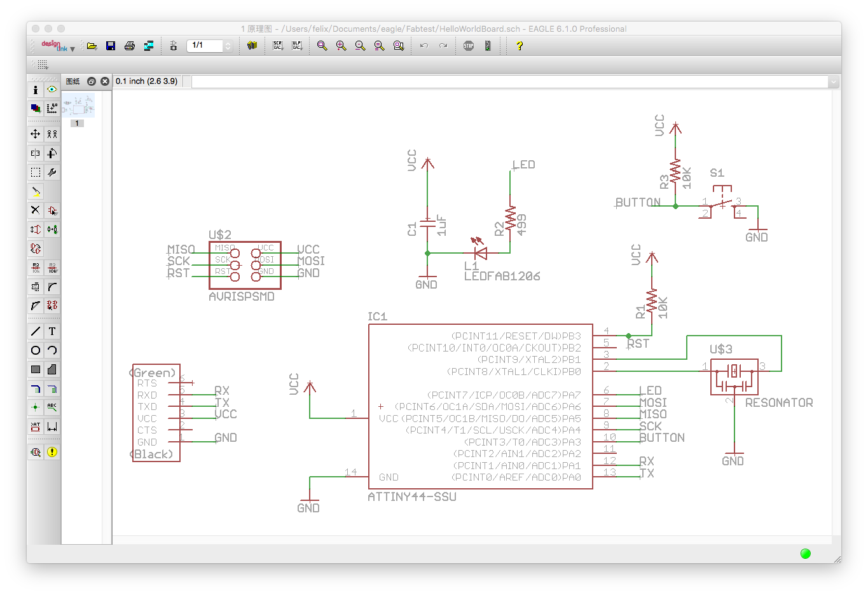The width and height of the screenshot is (868, 595).
Task: Select the Dimension tool
Action: [52, 427]
